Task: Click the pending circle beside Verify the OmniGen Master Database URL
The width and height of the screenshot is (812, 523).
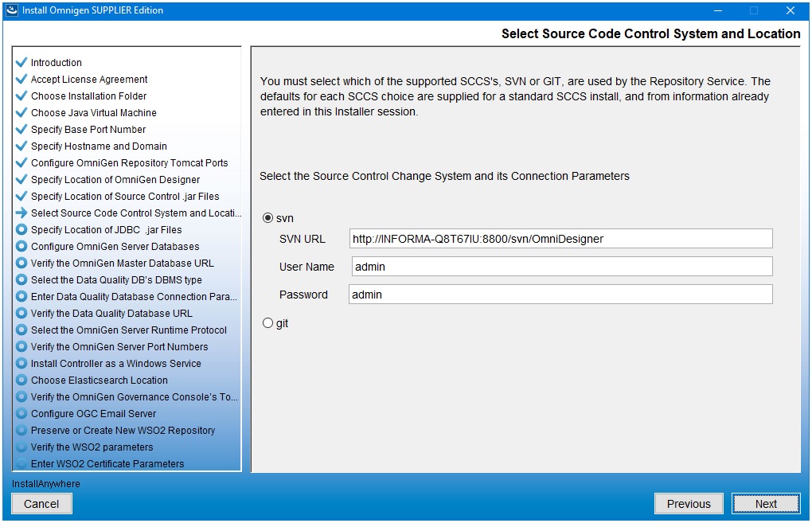Action: click(21, 263)
